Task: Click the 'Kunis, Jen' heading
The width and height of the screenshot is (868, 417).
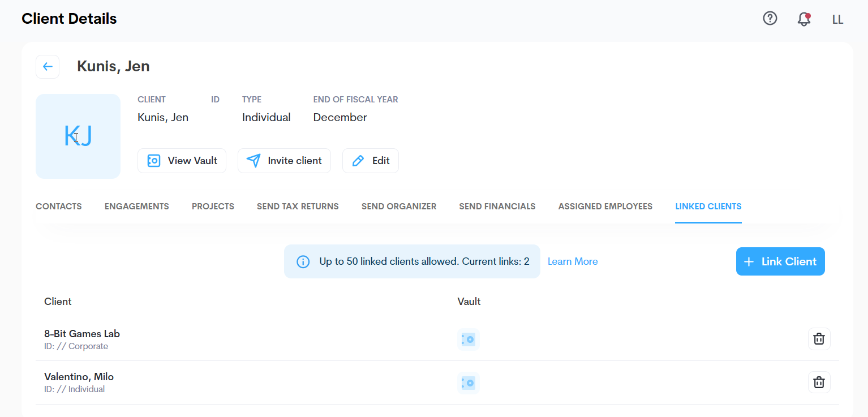Action: click(113, 66)
